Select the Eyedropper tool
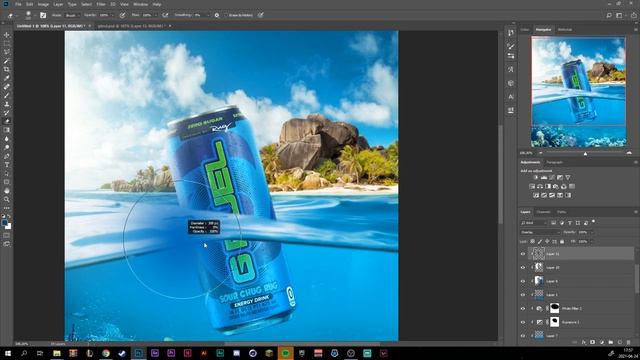640x360 pixels. tap(7, 78)
